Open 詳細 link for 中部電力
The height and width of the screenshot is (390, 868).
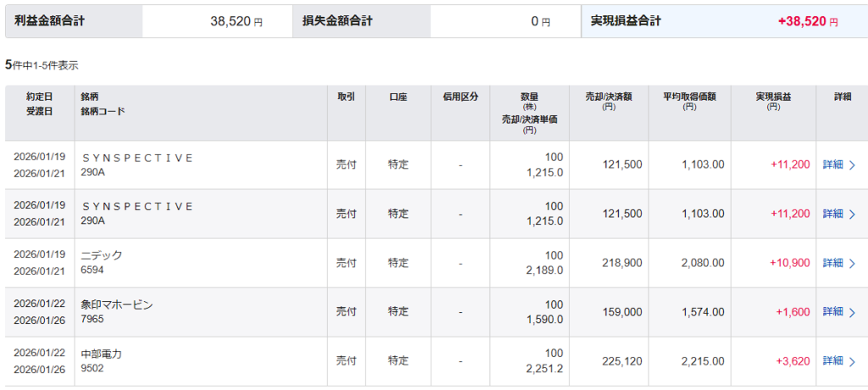click(x=833, y=361)
